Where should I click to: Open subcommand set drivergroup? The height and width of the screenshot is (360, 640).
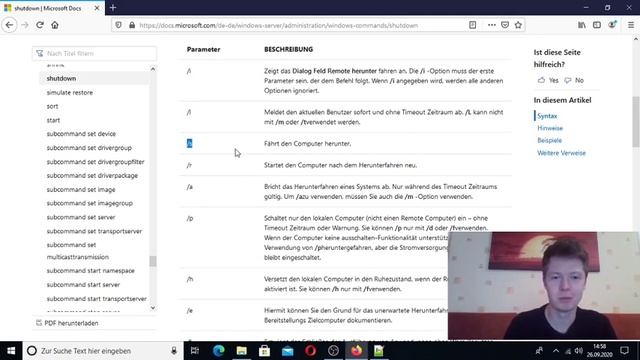click(x=89, y=148)
